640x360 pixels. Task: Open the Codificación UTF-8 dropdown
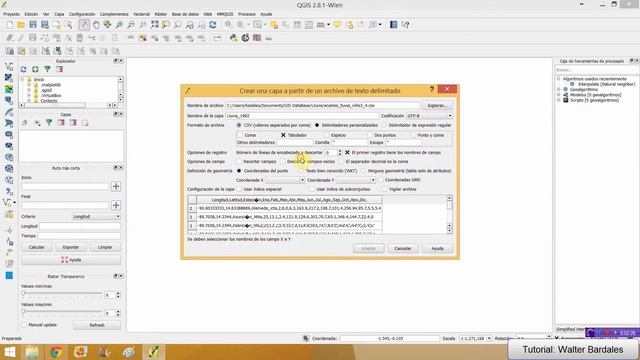point(429,116)
